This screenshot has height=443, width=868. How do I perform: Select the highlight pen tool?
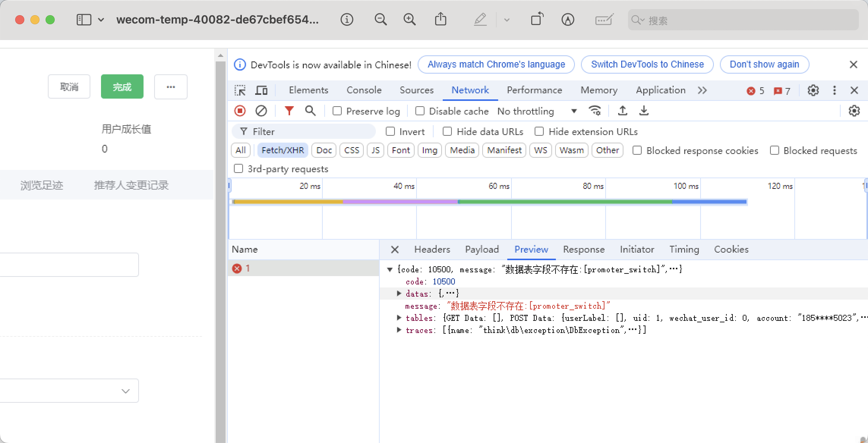[480, 19]
